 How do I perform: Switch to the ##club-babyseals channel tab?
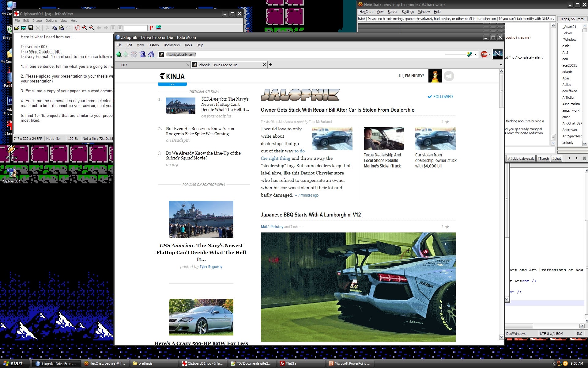pos(521,159)
